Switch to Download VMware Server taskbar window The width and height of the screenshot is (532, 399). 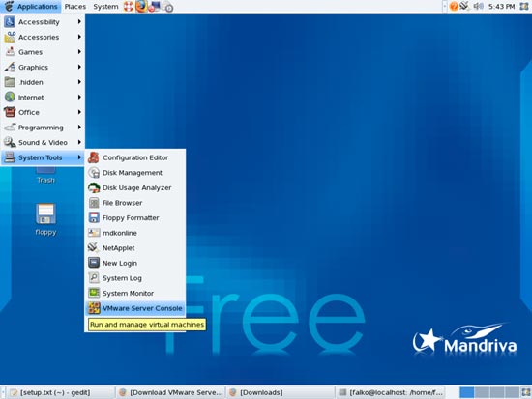pos(170,392)
